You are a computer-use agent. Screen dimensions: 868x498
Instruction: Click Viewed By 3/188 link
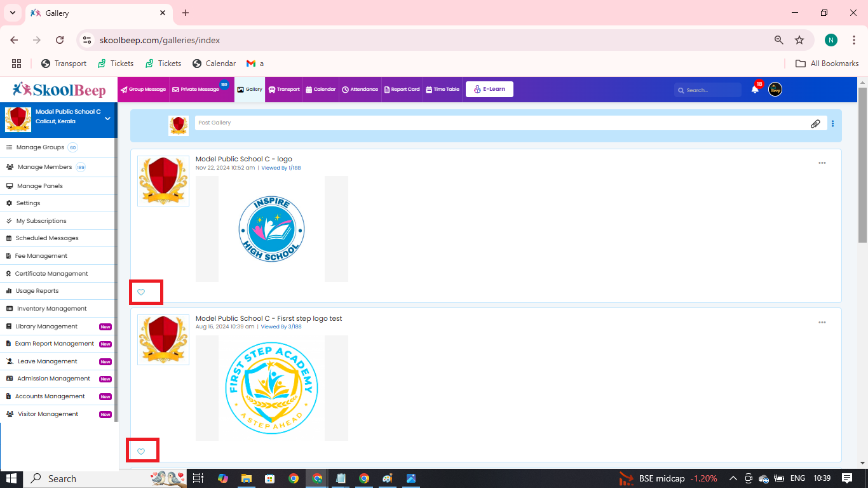coord(281,326)
